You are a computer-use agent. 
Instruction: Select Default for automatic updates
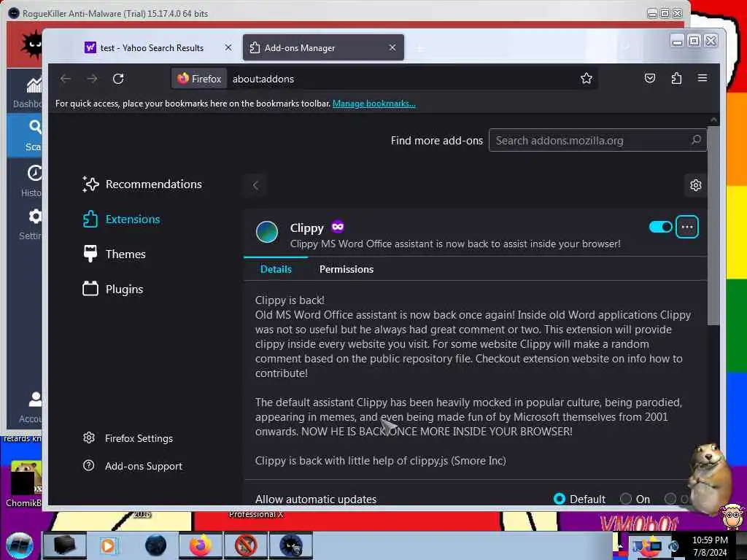[560, 499]
